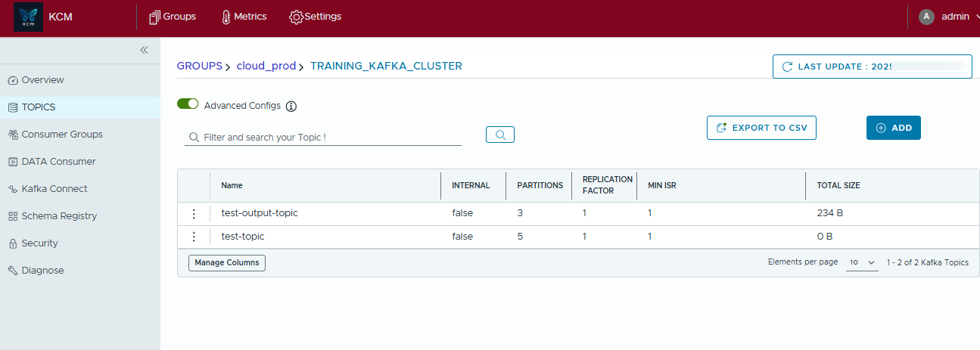Navigate to cloud_prod breadcrumb link
Screen dimensions: 980x350
(x=266, y=66)
